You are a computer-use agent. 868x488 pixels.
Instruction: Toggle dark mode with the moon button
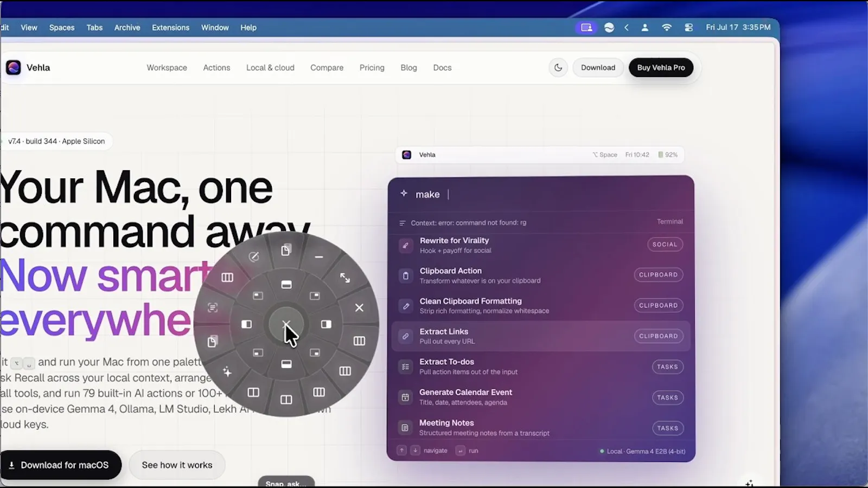558,67
